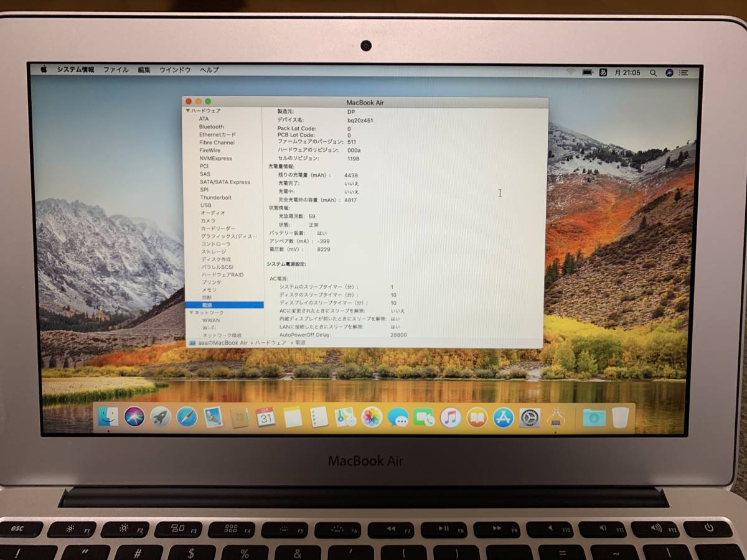This screenshot has width=747, height=560.
Task: Collapse the ハードウェア disclosure triangle
Action: (188, 111)
